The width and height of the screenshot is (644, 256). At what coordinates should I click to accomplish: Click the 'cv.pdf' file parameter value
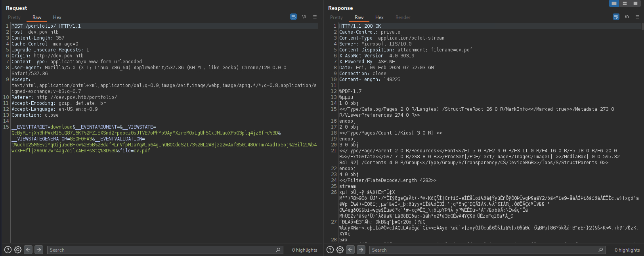point(142,151)
